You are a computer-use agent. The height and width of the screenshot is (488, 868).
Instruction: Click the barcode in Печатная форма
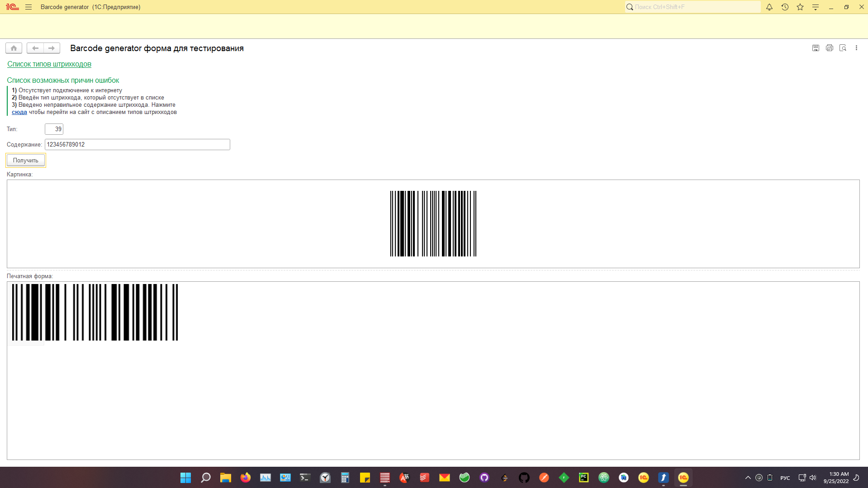(95, 313)
